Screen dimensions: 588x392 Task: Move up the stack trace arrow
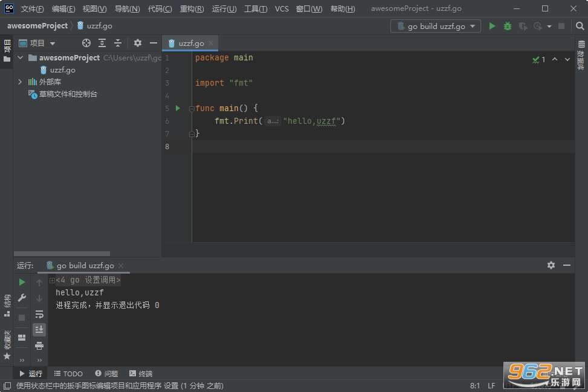(x=39, y=282)
